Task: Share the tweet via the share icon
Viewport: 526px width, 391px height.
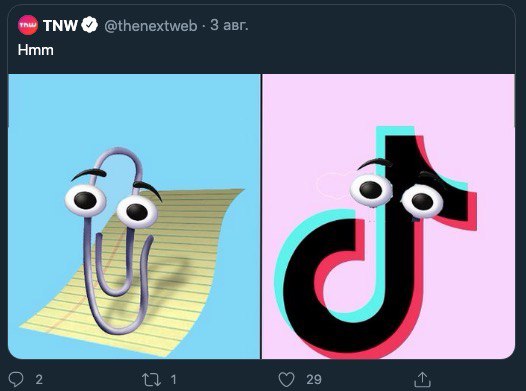Action: (x=422, y=380)
